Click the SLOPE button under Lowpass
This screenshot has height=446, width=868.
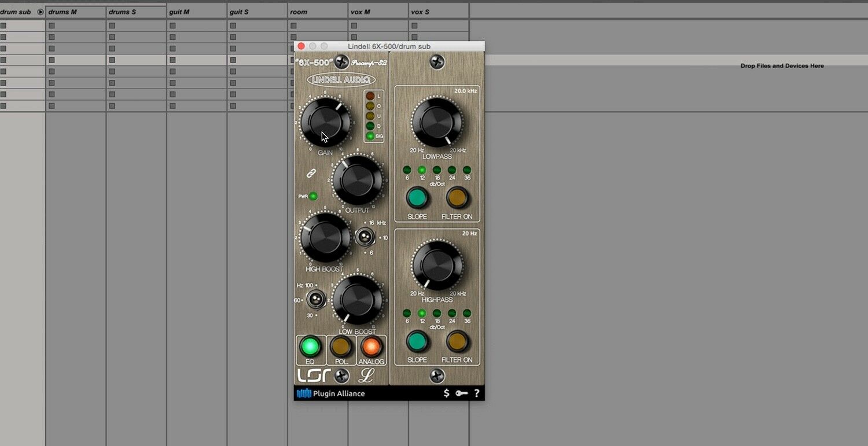pos(417,198)
